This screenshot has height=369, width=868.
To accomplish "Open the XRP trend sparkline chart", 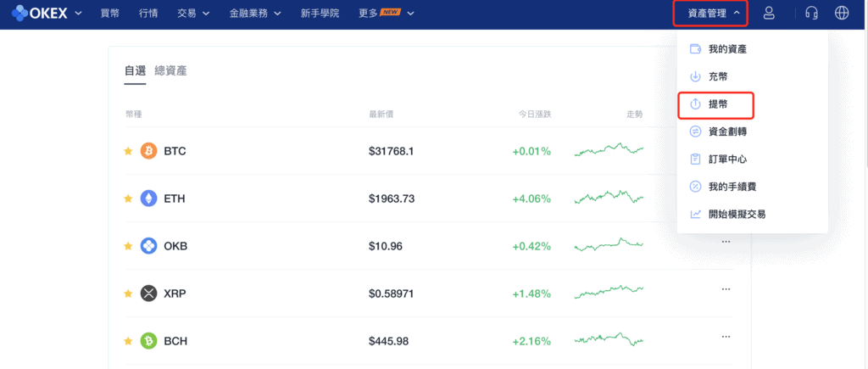I will 609,292.
